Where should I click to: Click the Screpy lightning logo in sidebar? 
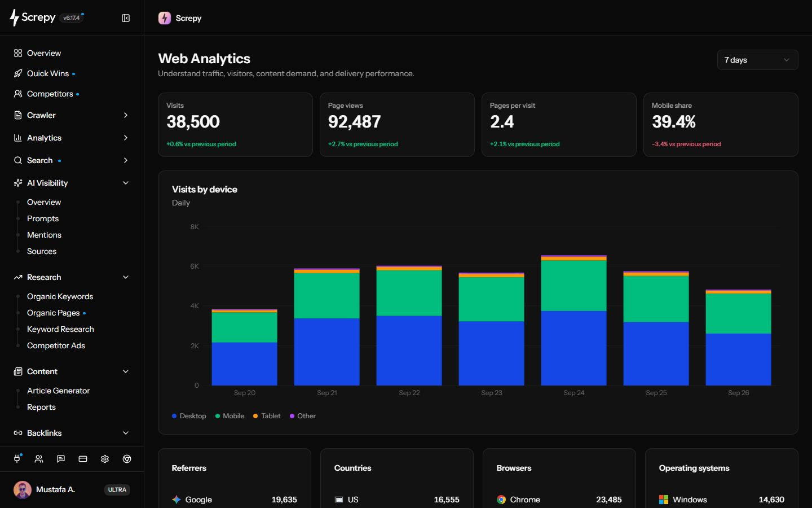[x=14, y=18]
